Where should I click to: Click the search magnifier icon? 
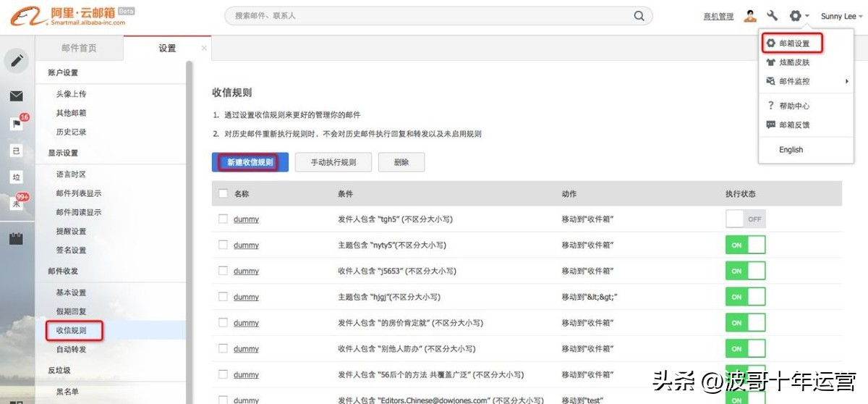639,16
